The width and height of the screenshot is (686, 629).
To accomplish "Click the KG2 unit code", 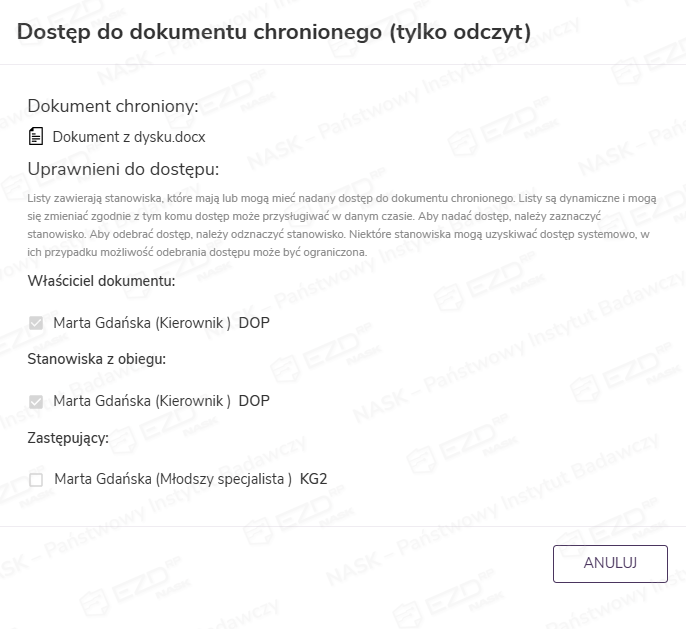I will tap(313, 480).
